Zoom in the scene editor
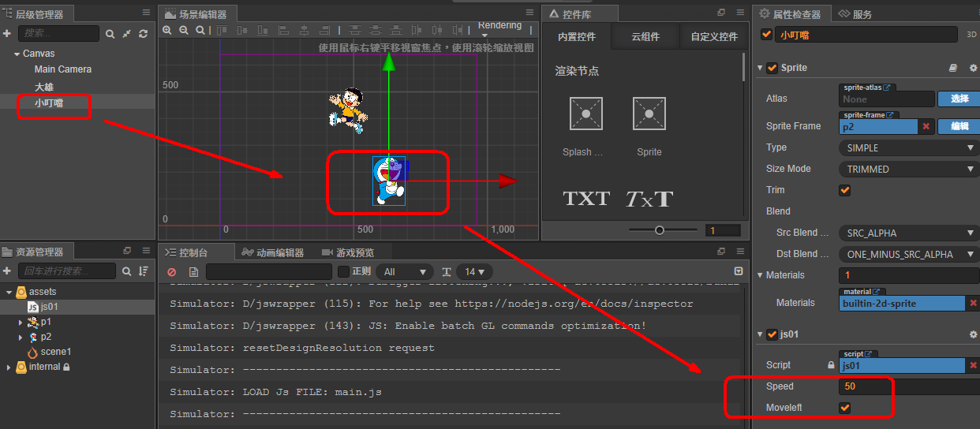Image resolution: width=980 pixels, height=429 pixels. [x=167, y=30]
